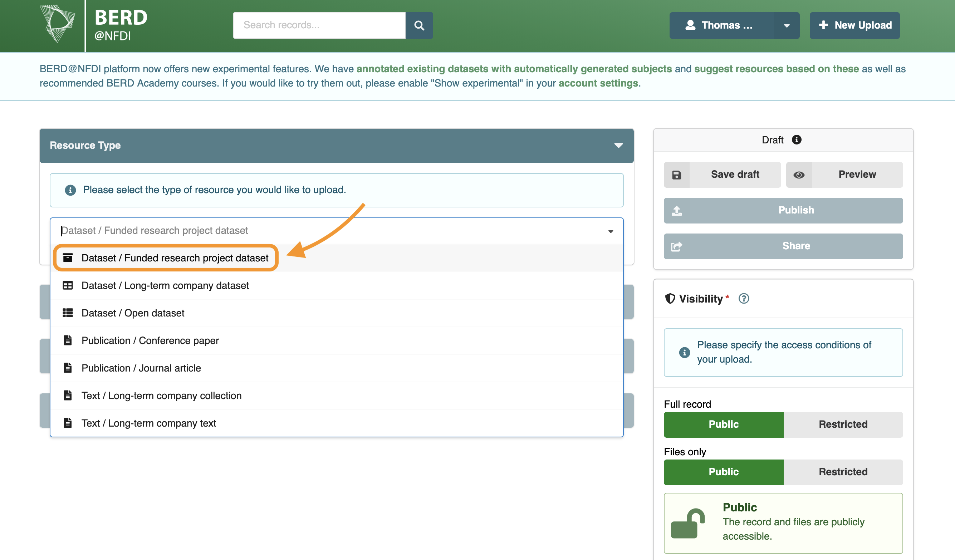Set Full record to Restricted
955x560 pixels.
coord(843,425)
